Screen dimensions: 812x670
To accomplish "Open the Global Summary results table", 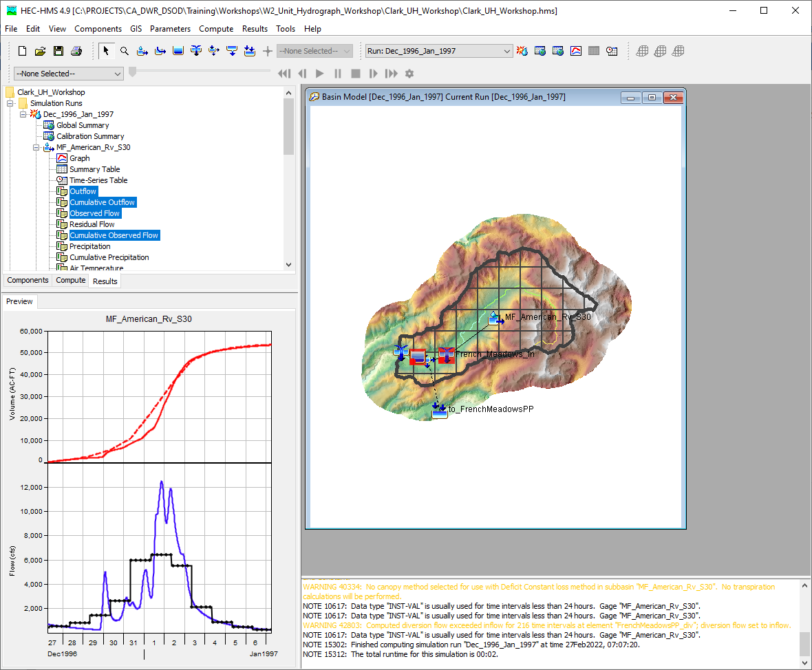I will click(540, 50).
